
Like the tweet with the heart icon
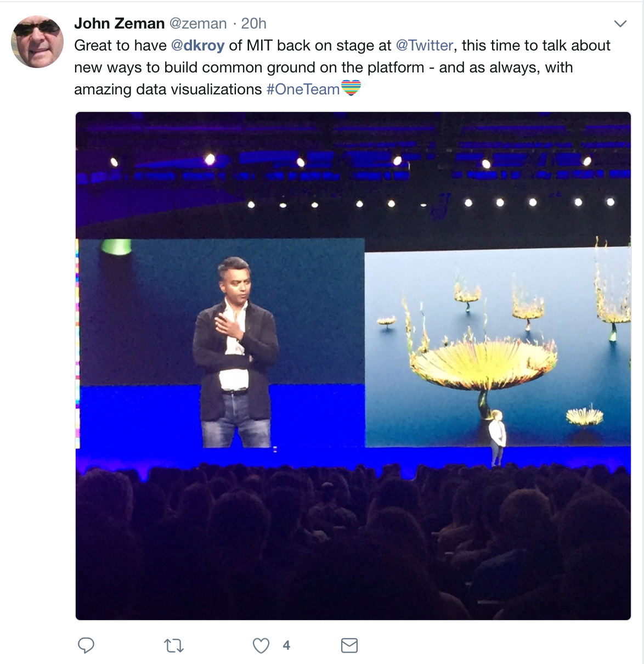261,646
